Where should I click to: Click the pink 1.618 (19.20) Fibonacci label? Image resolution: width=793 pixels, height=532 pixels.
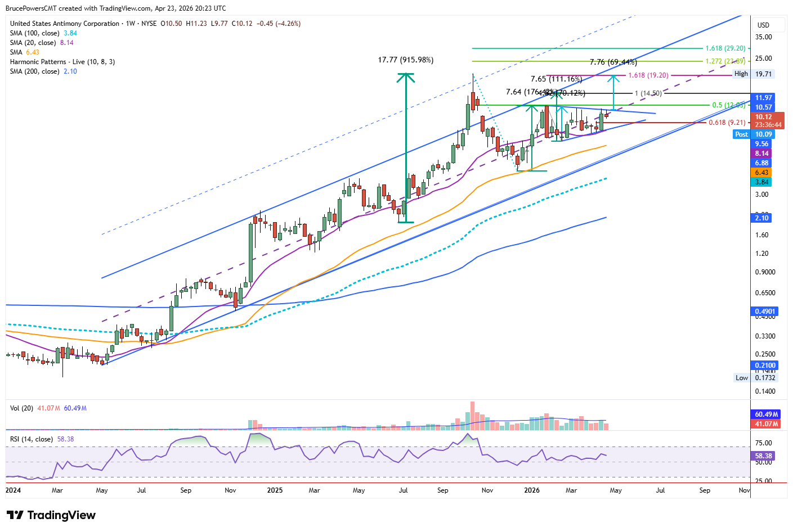tap(648, 75)
